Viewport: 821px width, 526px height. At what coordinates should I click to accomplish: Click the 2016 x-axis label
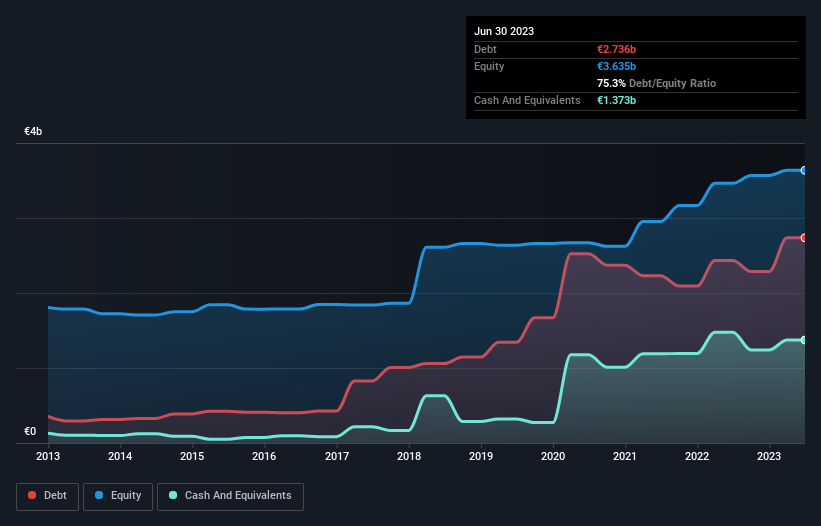pyautogui.click(x=264, y=456)
